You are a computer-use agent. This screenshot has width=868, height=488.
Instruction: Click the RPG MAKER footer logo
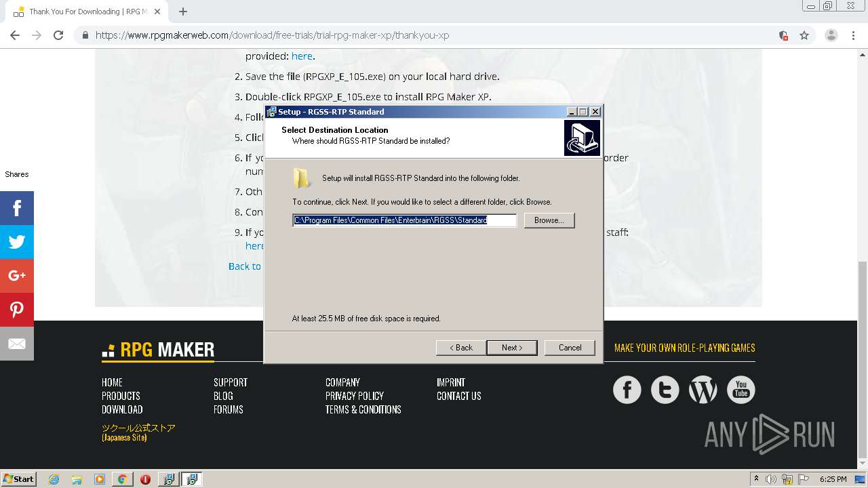pos(158,350)
